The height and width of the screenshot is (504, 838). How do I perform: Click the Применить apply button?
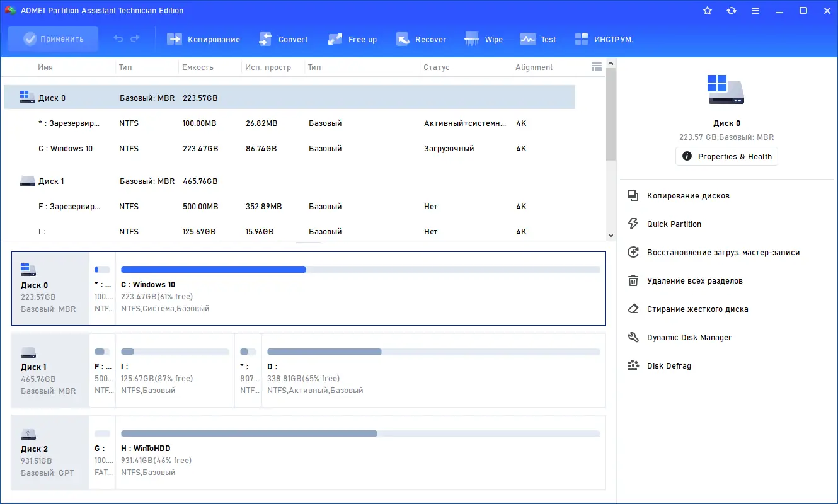coord(53,39)
